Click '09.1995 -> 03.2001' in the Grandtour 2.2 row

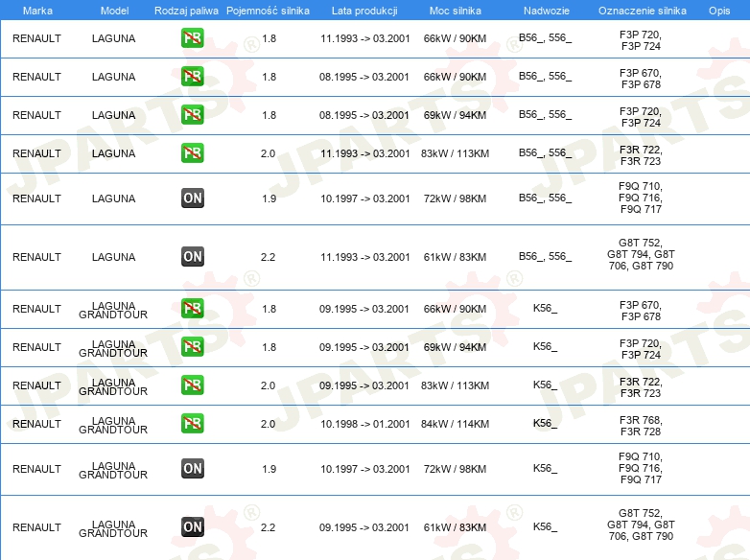click(x=364, y=527)
